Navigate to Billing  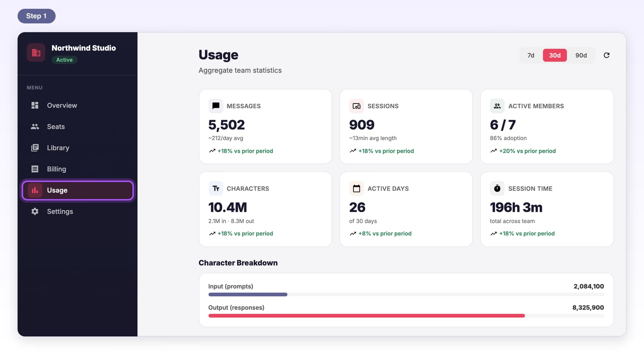[x=78, y=169]
